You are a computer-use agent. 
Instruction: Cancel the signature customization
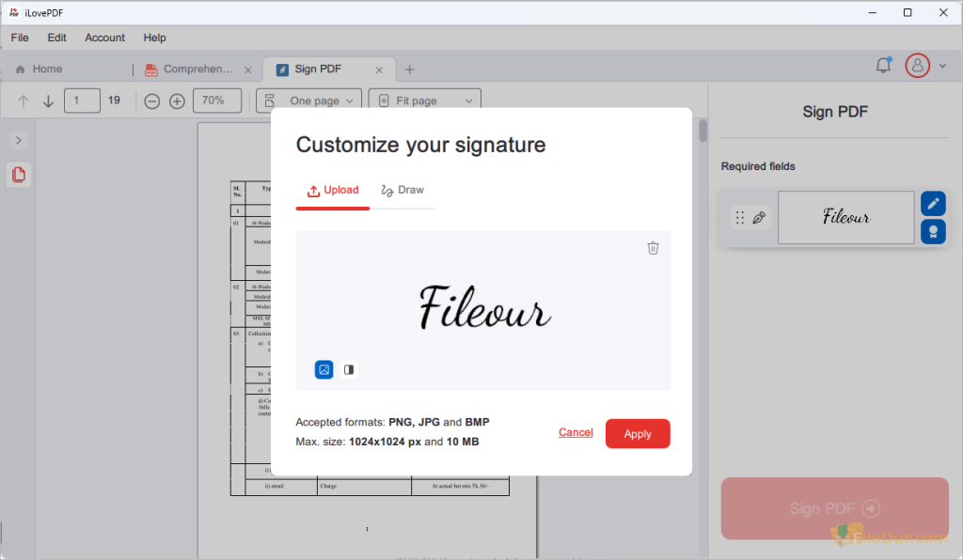click(x=576, y=432)
